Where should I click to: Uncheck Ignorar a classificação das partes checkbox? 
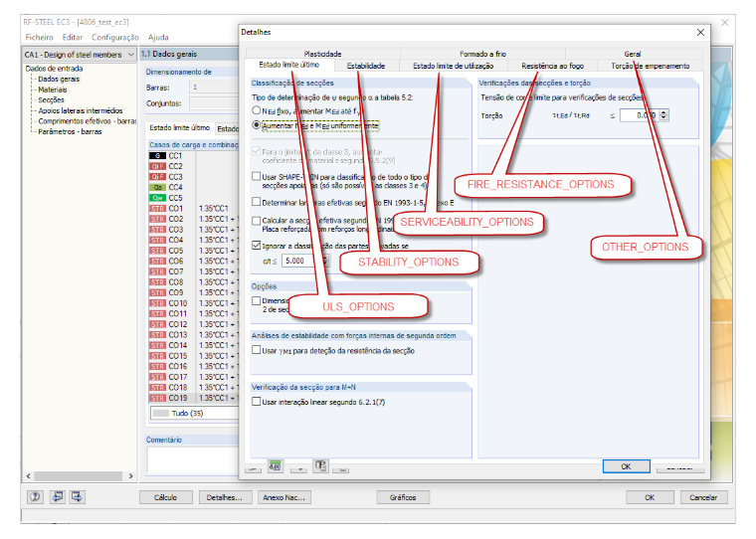[x=257, y=246]
